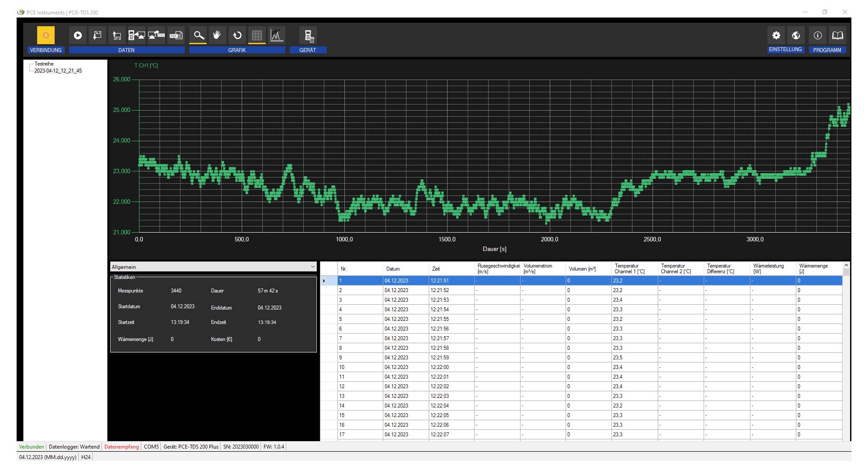868x470 pixels.
Task: Click the Wärmemenge [J] column header
Action: click(819, 269)
